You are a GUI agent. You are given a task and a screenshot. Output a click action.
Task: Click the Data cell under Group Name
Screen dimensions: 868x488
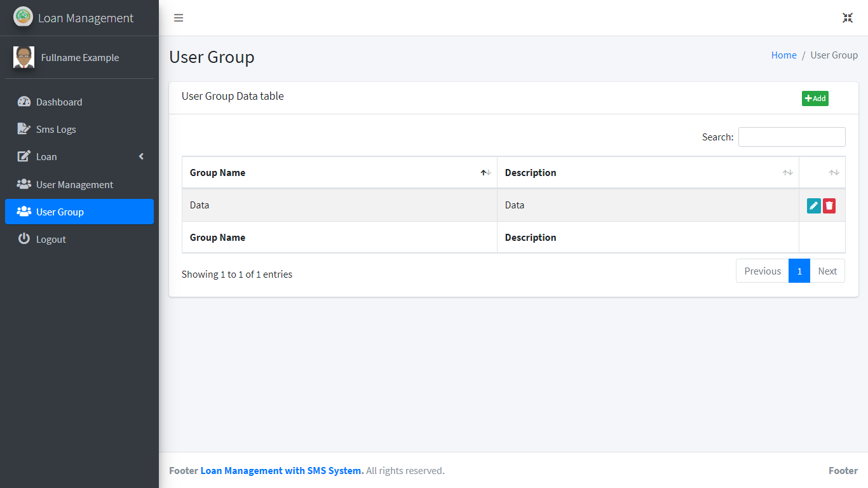[x=339, y=205]
